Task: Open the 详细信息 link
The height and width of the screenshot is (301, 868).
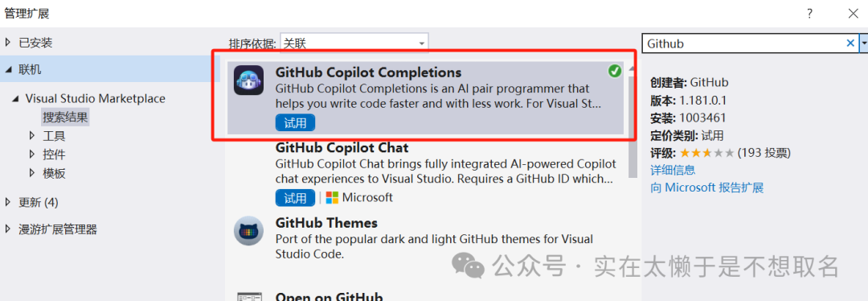Action: [x=673, y=170]
